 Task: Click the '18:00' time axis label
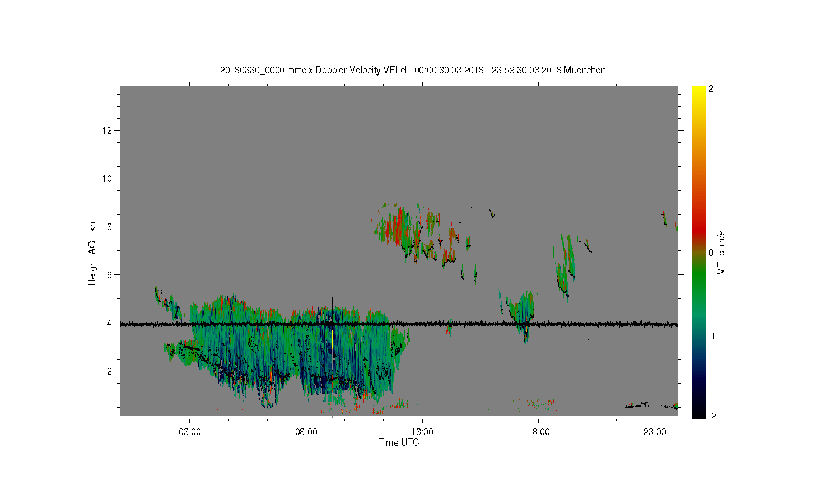pos(539,432)
